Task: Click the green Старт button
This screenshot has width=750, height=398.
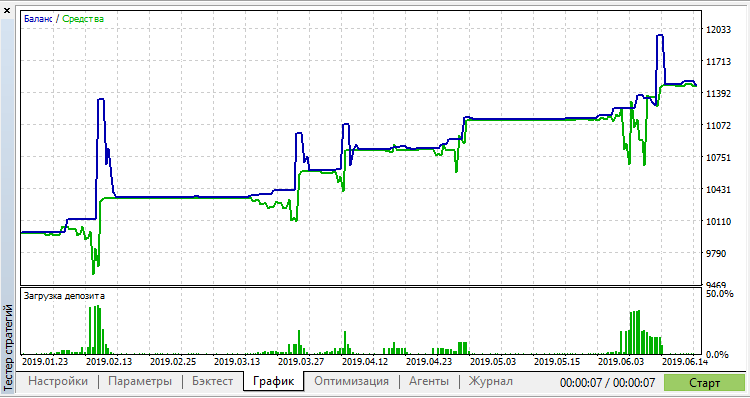Action: 704,383
